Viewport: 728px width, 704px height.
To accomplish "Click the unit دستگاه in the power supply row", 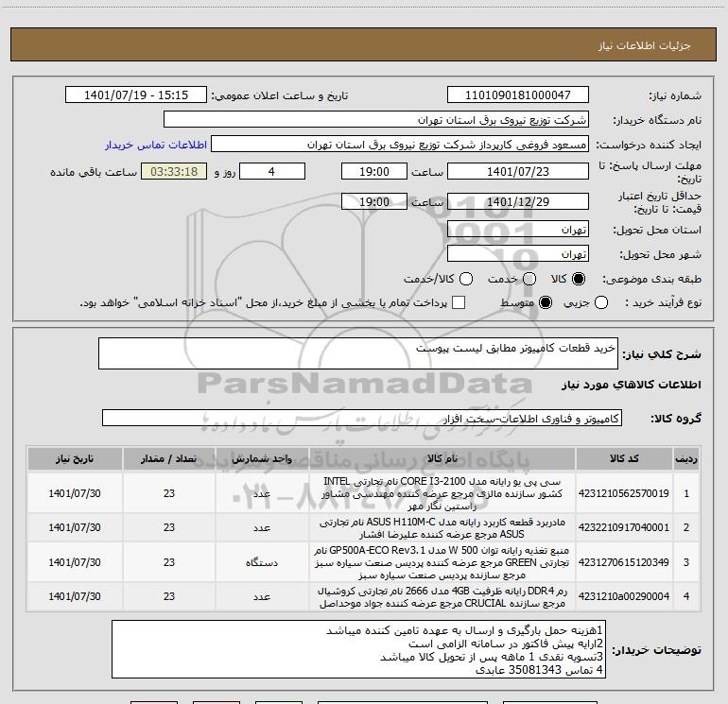I will coord(262,562).
